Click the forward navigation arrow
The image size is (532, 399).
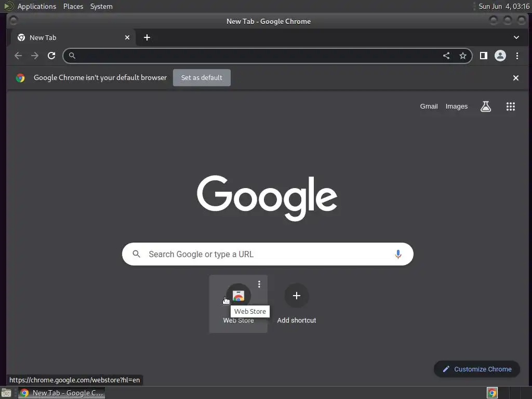35,56
